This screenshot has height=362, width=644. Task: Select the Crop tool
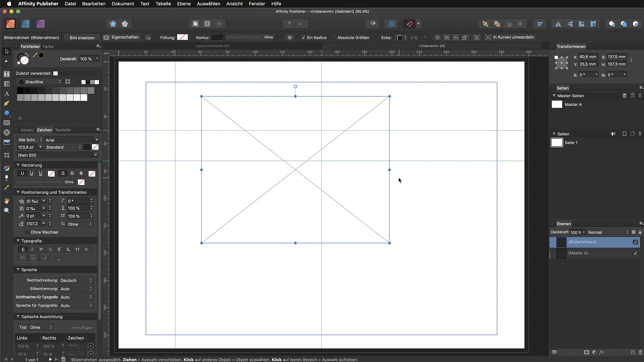[7, 155]
